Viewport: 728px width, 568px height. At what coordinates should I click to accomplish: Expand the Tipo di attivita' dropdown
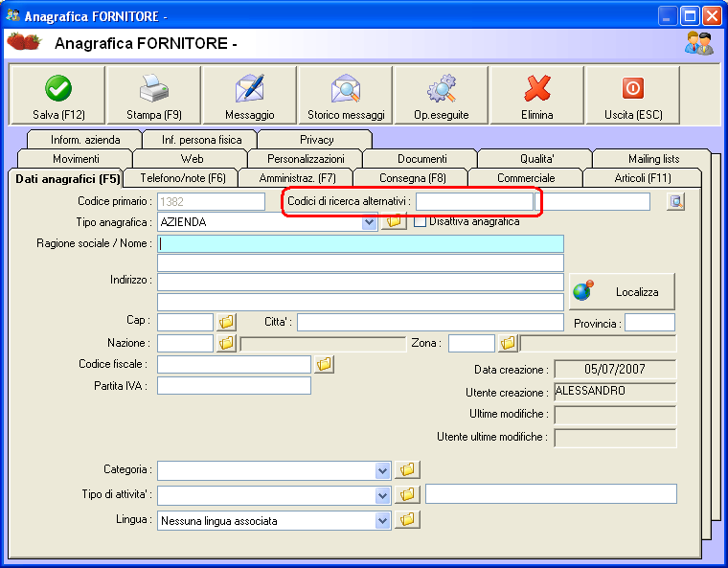382,495
